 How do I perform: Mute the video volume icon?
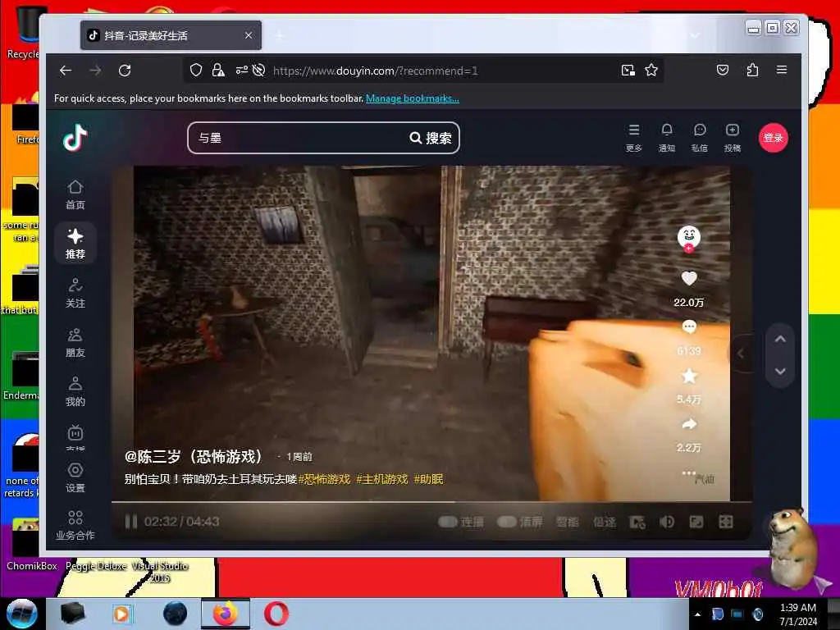pyautogui.click(x=667, y=522)
